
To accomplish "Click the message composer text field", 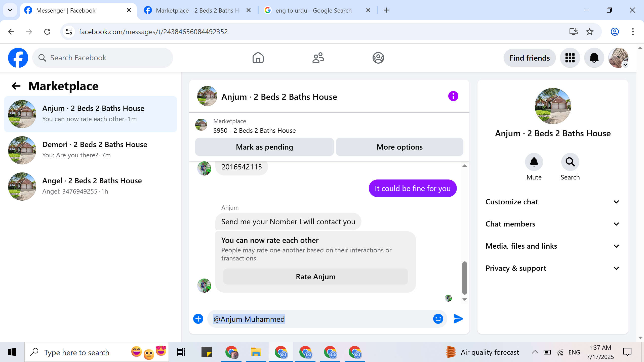I will pos(319,319).
